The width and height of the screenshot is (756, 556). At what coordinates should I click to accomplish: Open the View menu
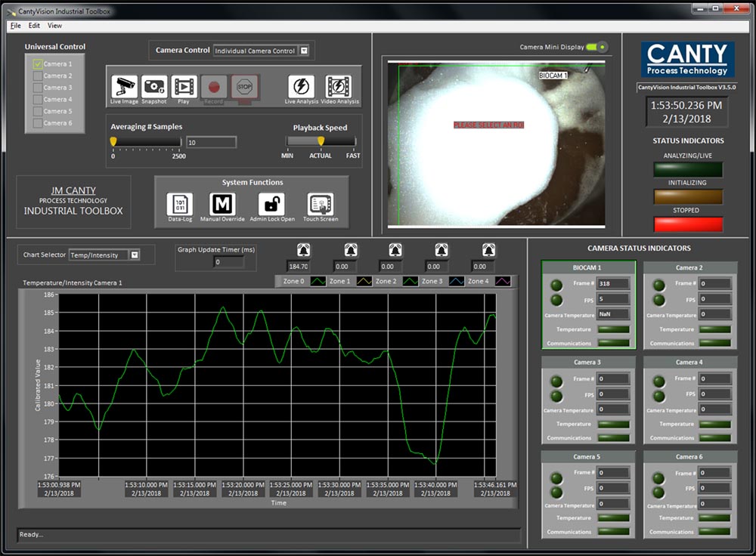click(x=54, y=25)
